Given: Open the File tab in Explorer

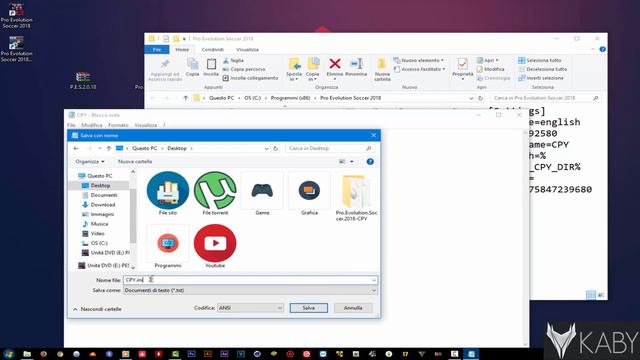Looking at the screenshot, I should pos(157,49).
